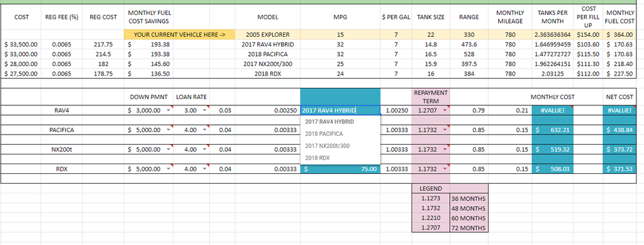
Task: Click the TANK SIZE header
Action: click(x=431, y=17)
